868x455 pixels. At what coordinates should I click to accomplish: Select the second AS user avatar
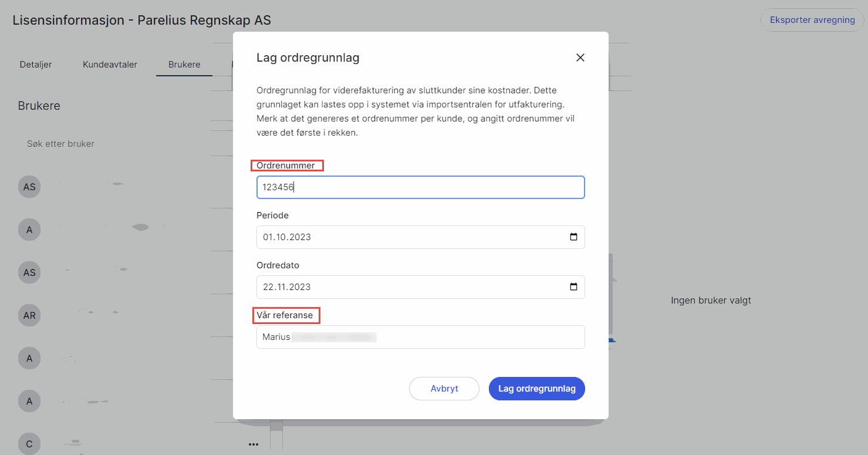pyautogui.click(x=29, y=272)
